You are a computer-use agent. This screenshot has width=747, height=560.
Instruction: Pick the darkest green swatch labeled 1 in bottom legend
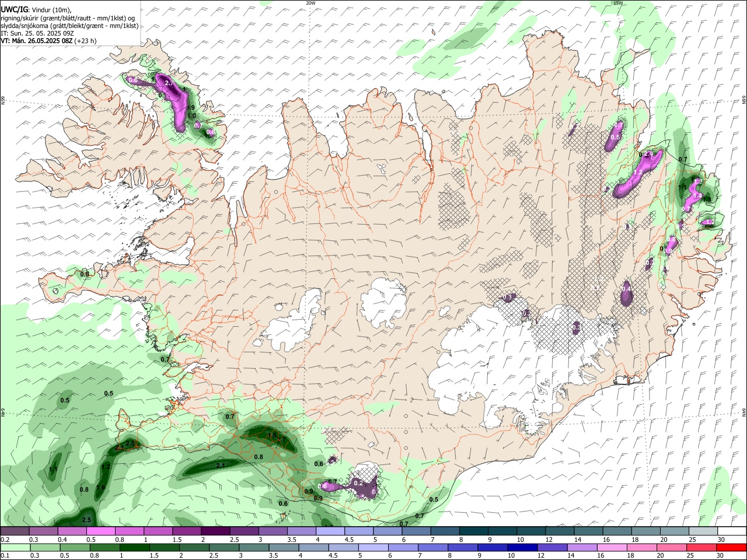point(134,548)
